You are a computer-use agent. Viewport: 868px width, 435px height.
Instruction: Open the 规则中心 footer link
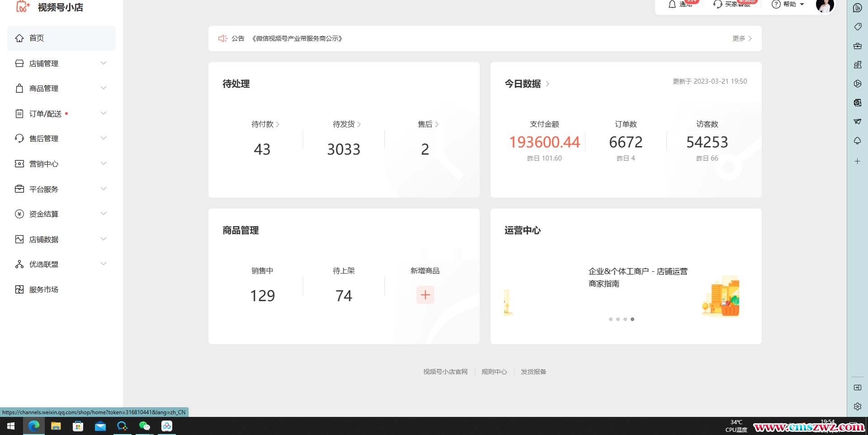pyautogui.click(x=494, y=372)
